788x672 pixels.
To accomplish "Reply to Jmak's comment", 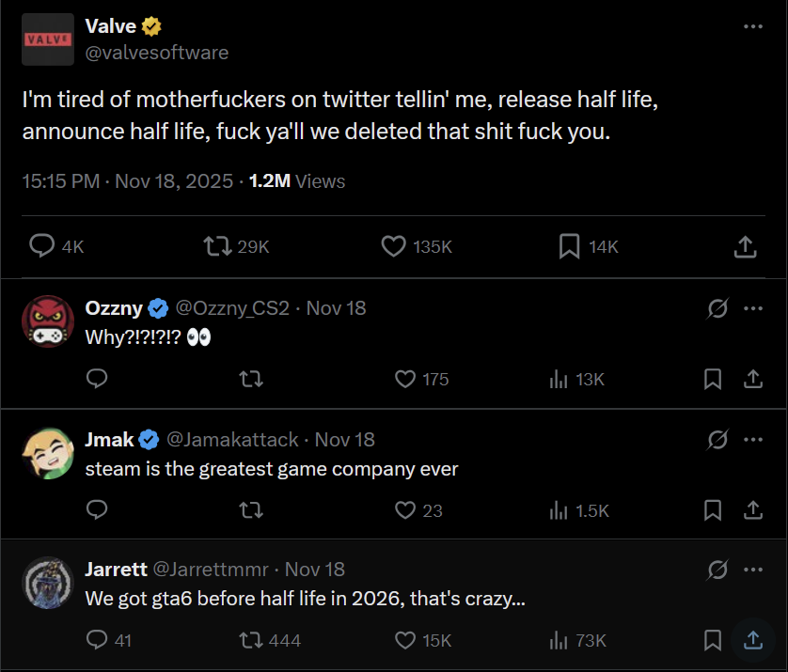I will 97,510.
